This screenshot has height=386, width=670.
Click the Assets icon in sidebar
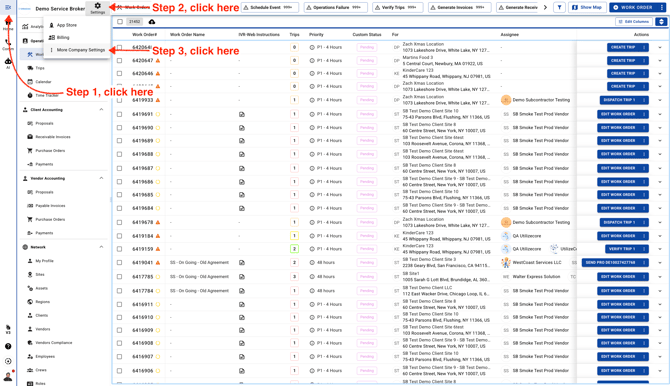tap(30, 288)
